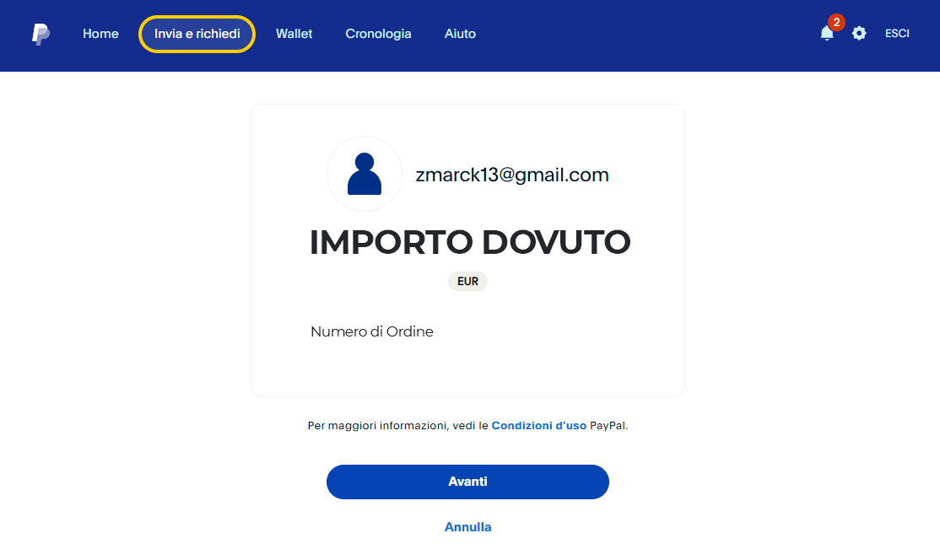Screen dimensions: 940x560
Task: Click the recipient avatar silhouette icon
Action: pos(365,174)
